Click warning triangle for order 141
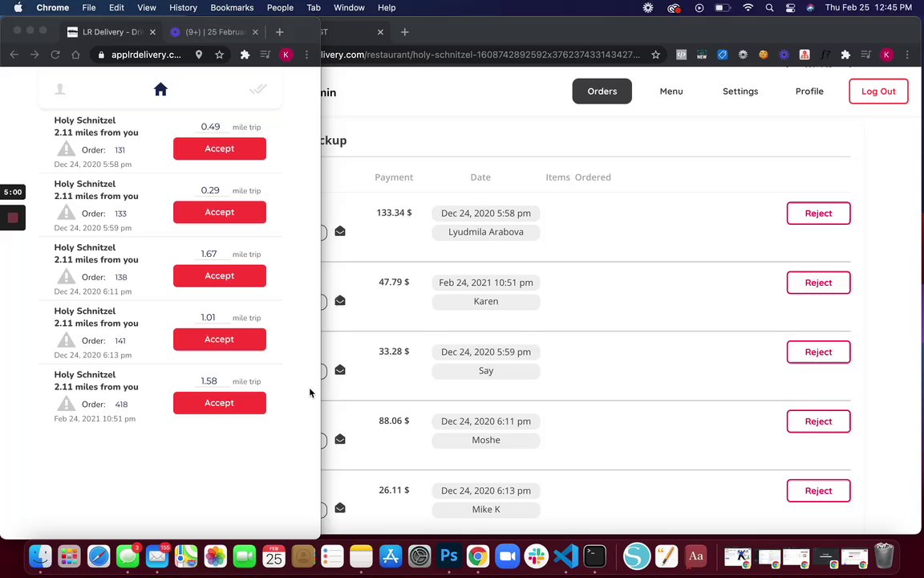 point(66,340)
